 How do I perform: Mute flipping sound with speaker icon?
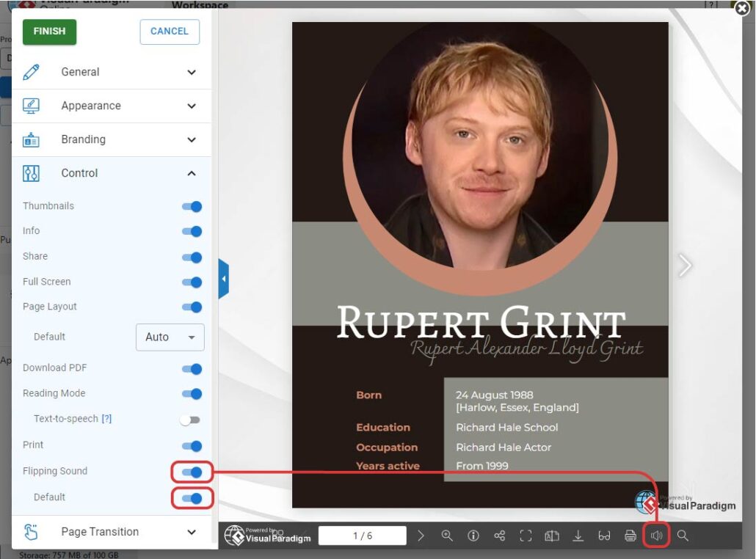click(657, 536)
